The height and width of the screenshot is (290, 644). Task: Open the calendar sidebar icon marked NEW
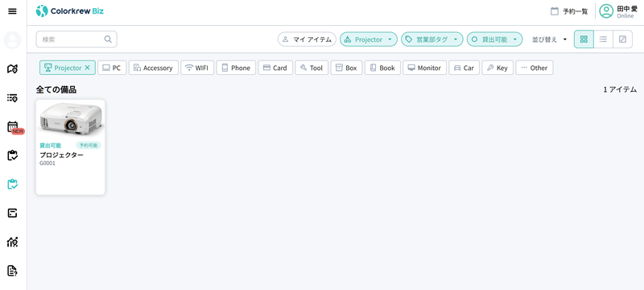coord(14,127)
